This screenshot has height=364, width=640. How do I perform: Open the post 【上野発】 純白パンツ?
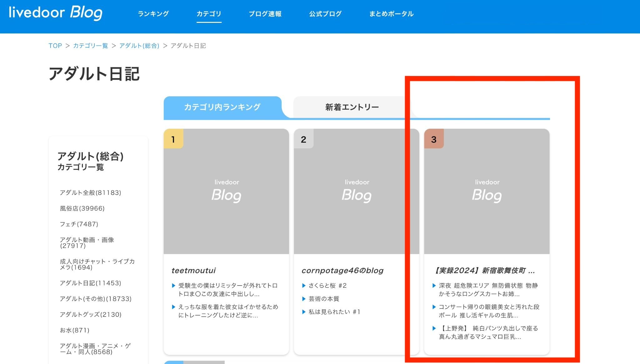(488, 332)
